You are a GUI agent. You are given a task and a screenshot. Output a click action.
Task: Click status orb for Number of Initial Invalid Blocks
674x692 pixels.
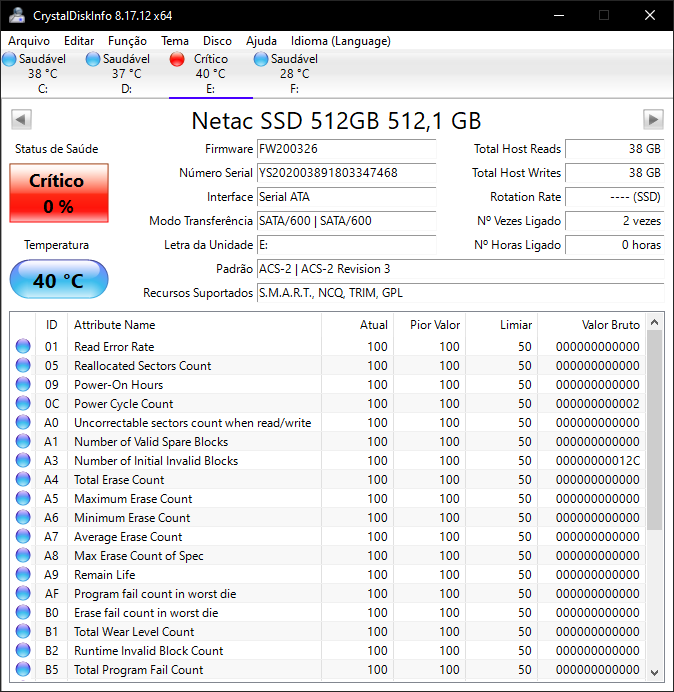[23, 460]
